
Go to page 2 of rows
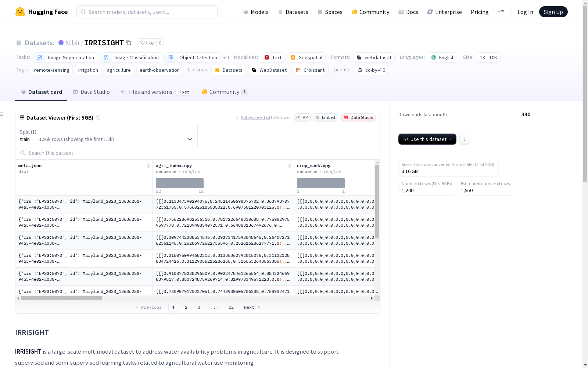click(x=186, y=307)
